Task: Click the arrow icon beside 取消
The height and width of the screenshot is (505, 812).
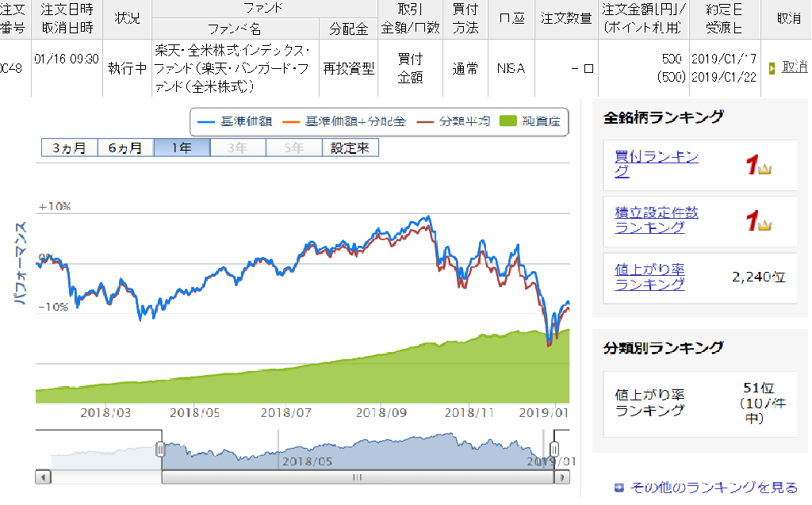Action: pos(772,68)
